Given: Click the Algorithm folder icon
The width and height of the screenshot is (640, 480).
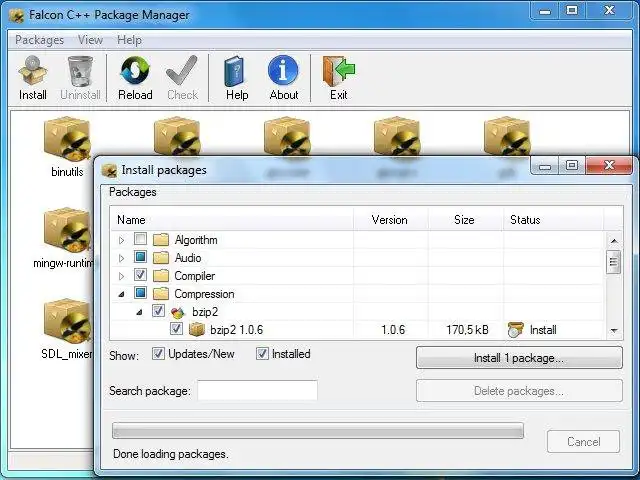Looking at the screenshot, I should click(x=161, y=240).
